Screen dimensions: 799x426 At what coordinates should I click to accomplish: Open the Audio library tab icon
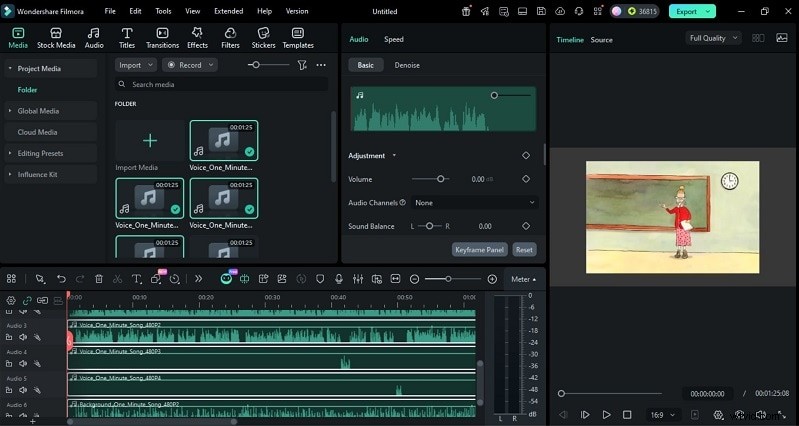[x=94, y=38]
